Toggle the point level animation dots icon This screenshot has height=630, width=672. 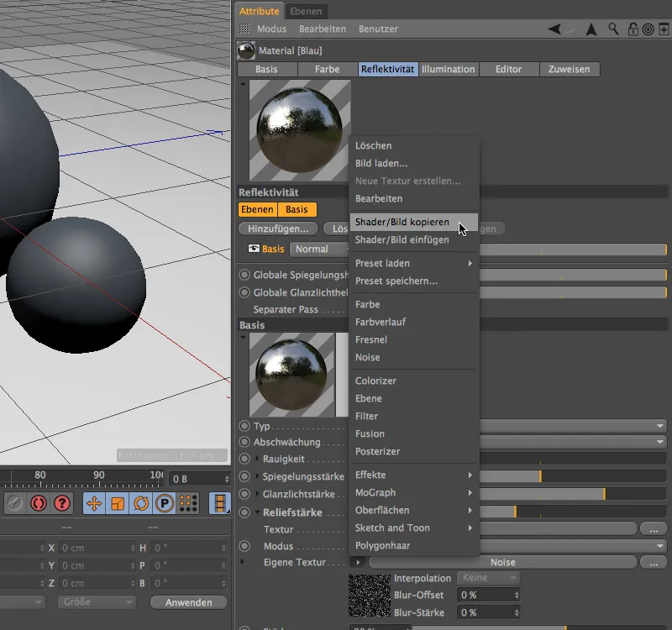click(188, 502)
